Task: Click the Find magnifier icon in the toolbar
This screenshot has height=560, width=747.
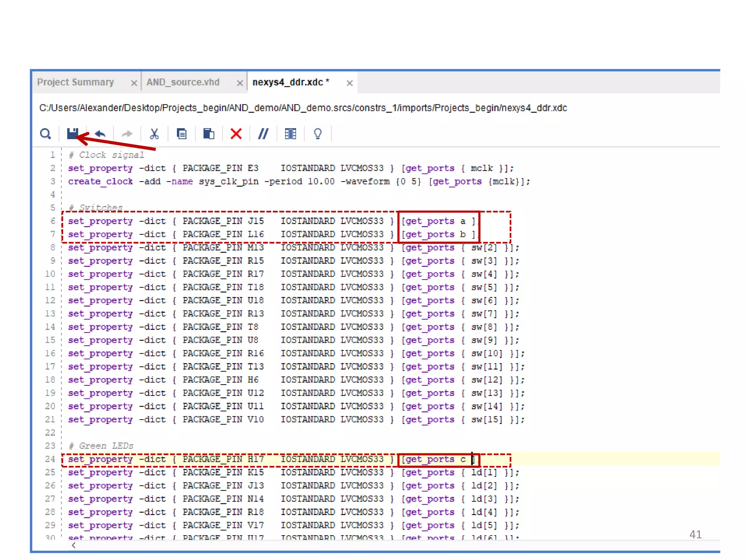Action: [x=45, y=134]
